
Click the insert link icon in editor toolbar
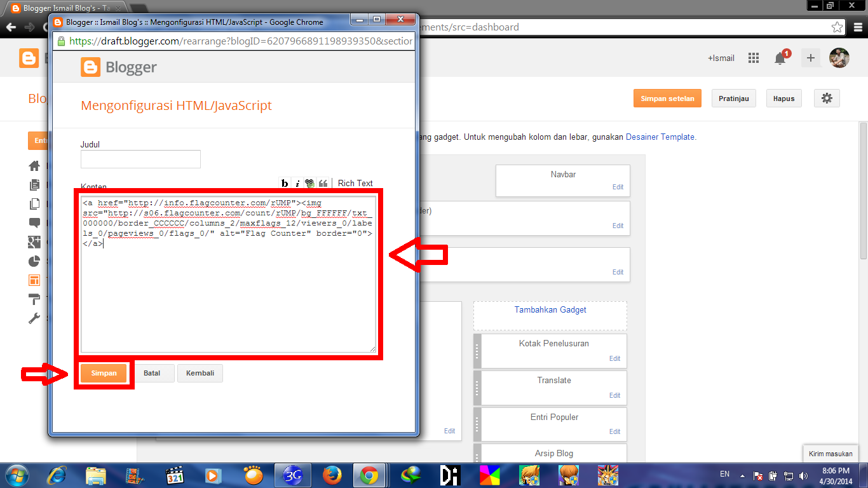[310, 183]
